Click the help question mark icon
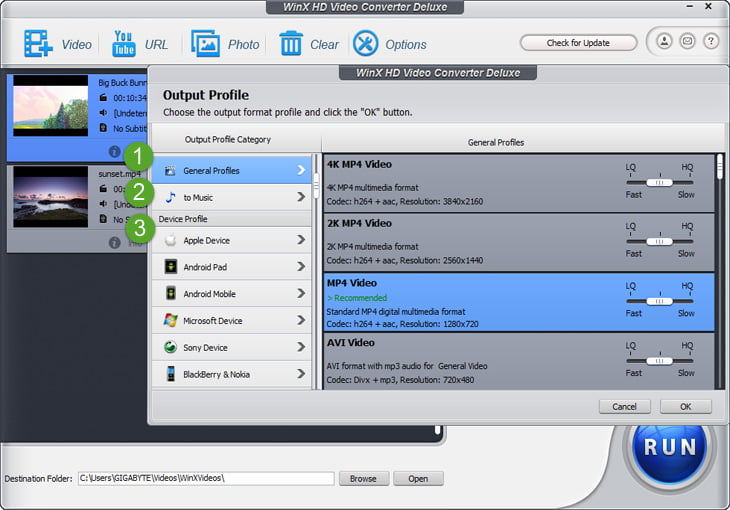This screenshot has width=730, height=510. [711, 42]
